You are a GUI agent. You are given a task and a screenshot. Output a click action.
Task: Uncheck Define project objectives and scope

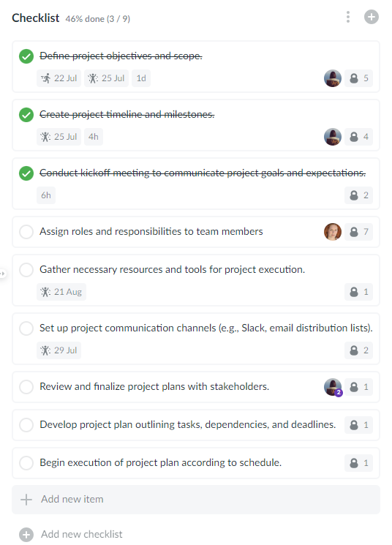click(26, 56)
